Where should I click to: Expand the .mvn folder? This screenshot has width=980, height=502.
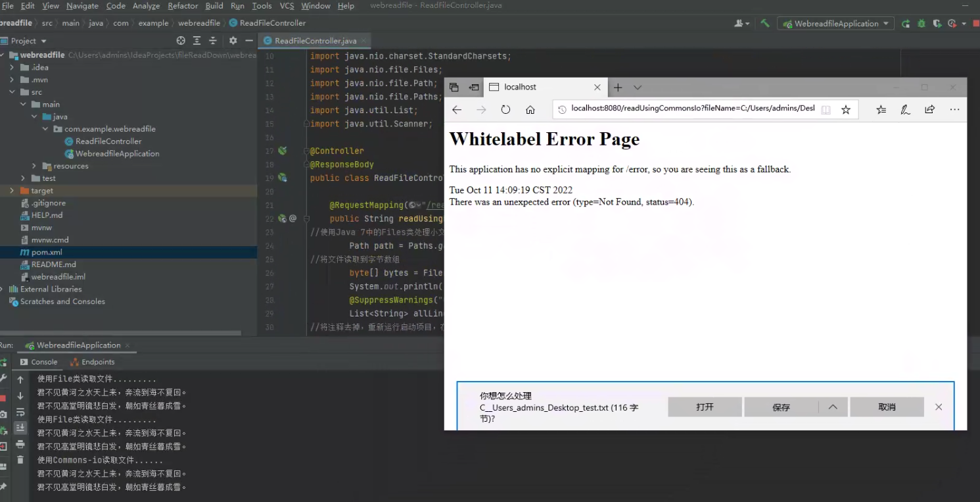coord(12,80)
